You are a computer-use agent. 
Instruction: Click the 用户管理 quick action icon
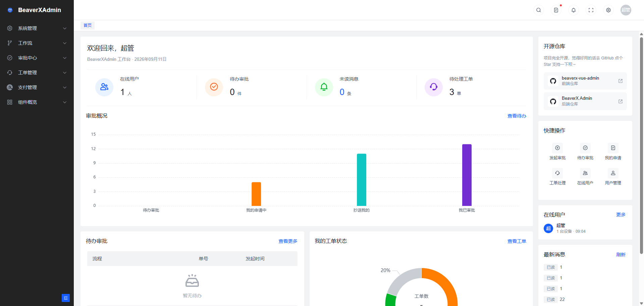[613, 173]
